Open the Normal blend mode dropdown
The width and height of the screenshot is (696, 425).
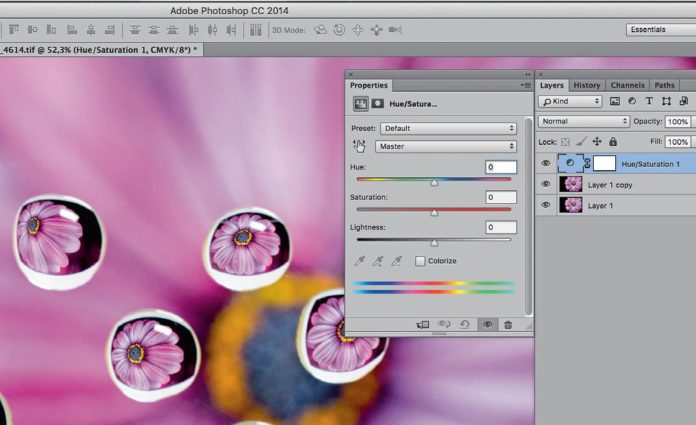pyautogui.click(x=584, y=121)
